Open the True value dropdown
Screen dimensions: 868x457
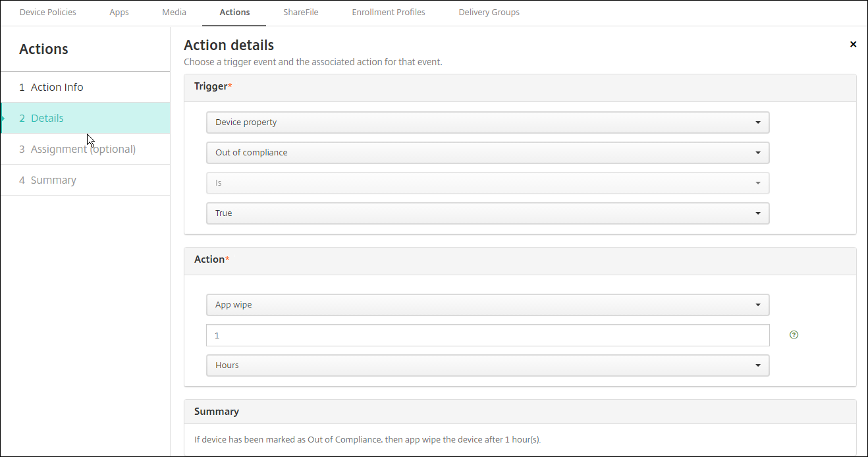(x=487, y=213)
